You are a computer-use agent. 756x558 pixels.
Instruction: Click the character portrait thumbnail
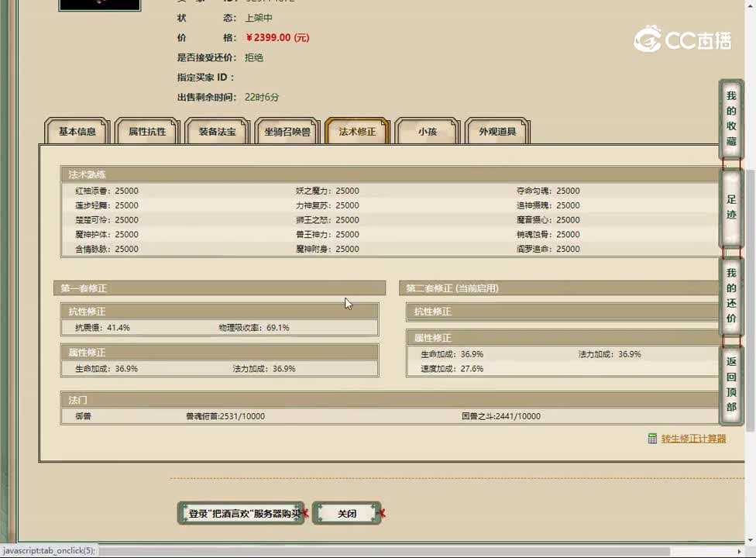(100, 5)
